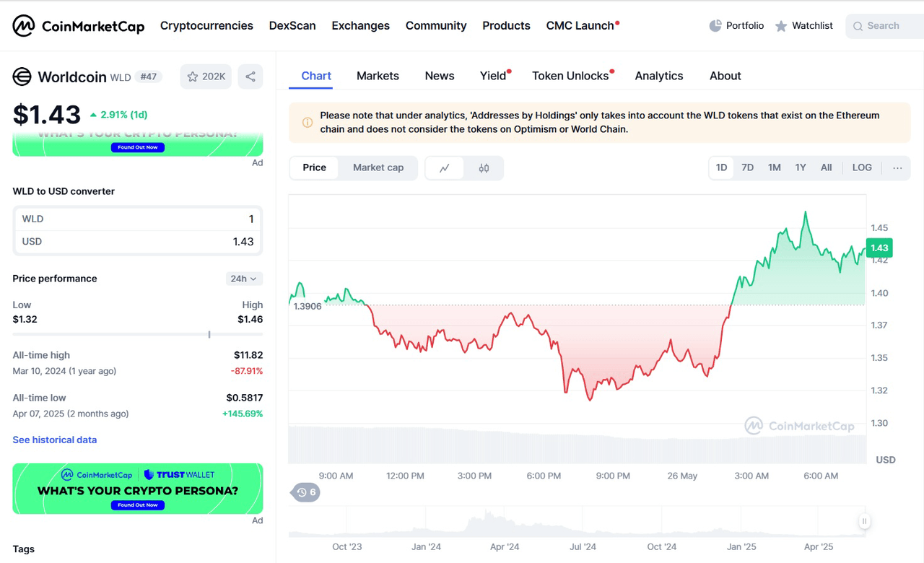Enable the LOG scale on chart
The image size is (924, 563).
(x=862, y=167)
